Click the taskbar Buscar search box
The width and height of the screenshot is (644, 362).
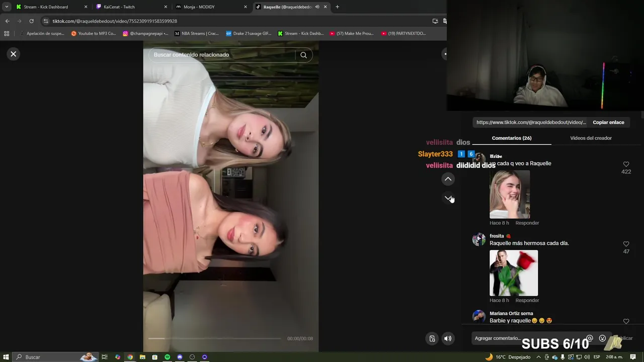(x=55, y=357)
